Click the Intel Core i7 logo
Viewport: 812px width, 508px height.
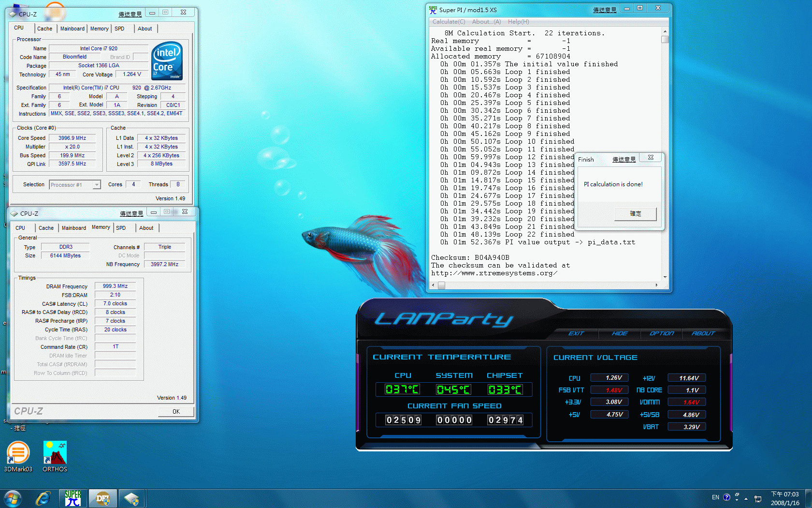pos(167,61)
